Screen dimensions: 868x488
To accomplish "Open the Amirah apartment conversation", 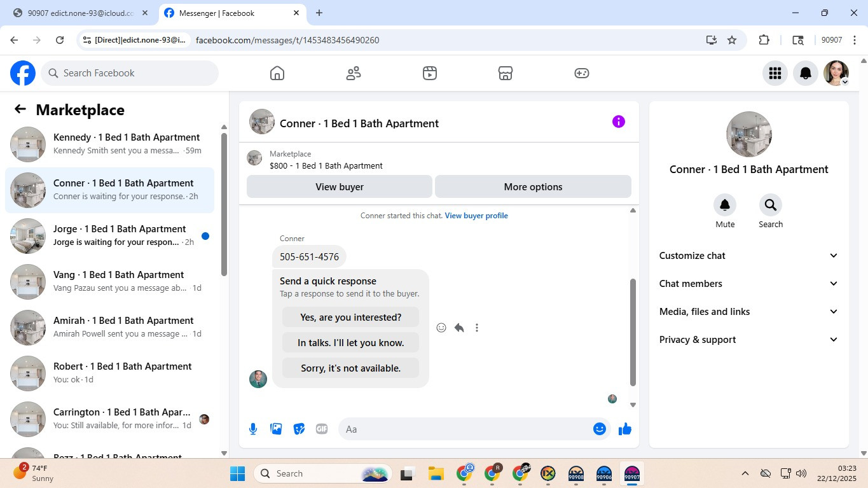I will pos(109,328).
